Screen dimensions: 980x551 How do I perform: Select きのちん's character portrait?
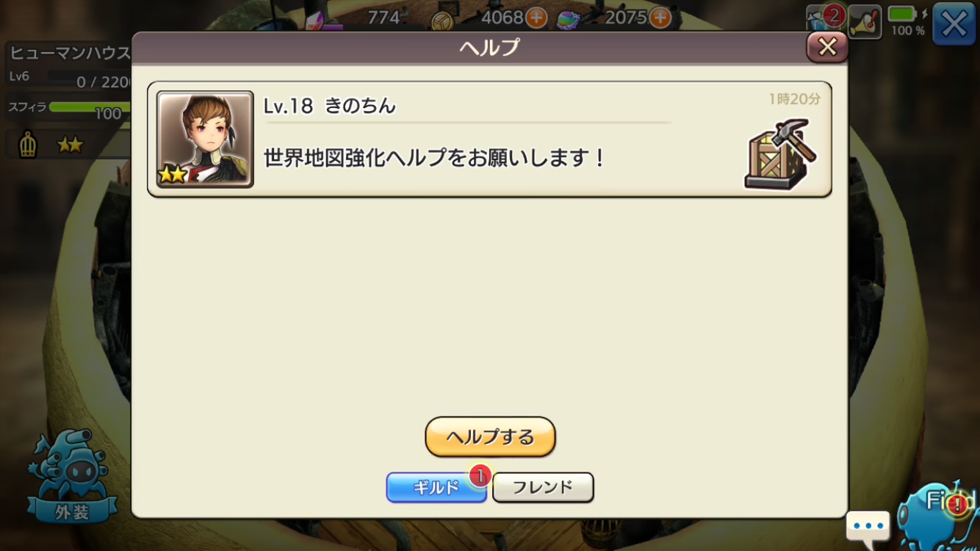(x=205, y=139)
